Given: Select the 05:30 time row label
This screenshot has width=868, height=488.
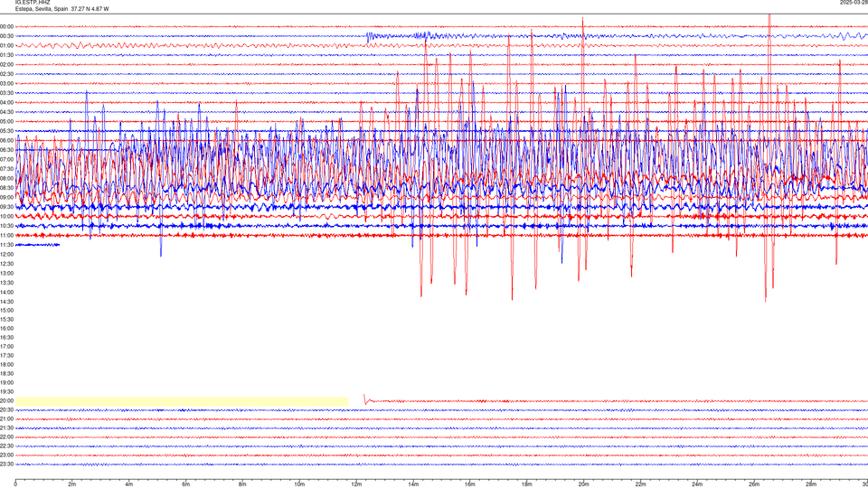Looking at the screenshot, I should 6,131.
